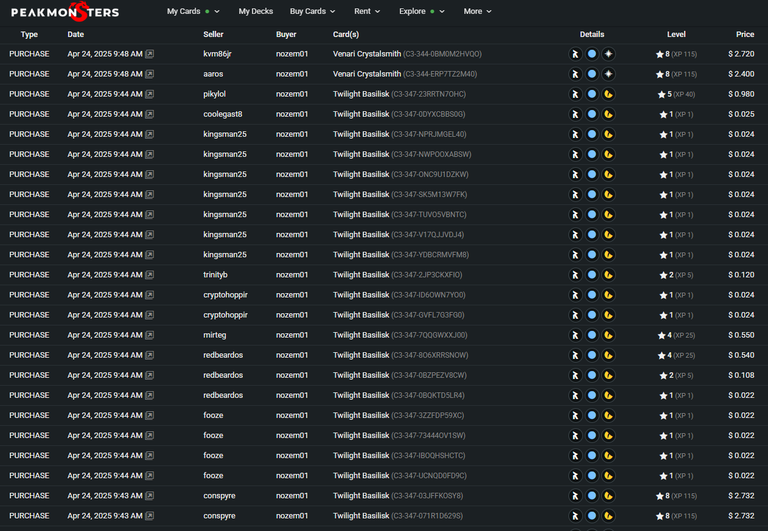Click the Seller column header
This screenshot has height=531, width=768.
[x=213, y=34]
